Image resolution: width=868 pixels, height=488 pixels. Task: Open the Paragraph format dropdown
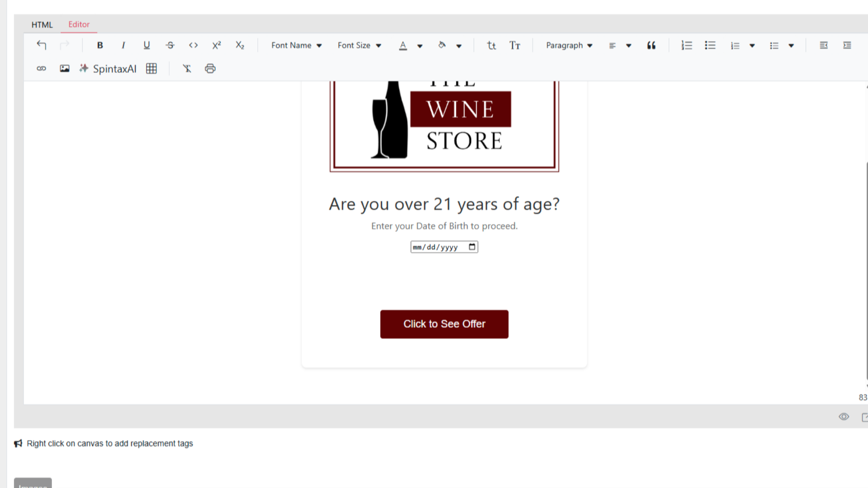click(569, 45)
